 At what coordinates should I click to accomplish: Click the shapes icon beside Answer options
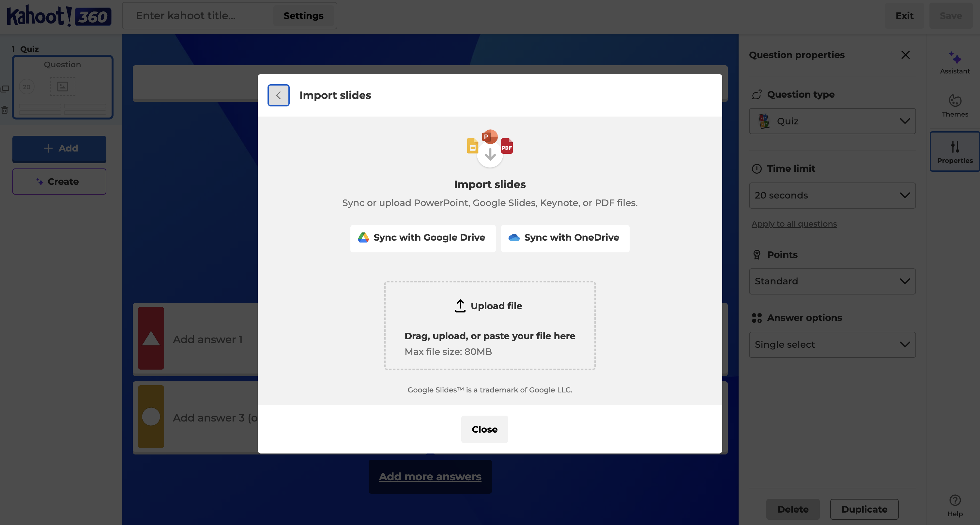click(757, 318)
